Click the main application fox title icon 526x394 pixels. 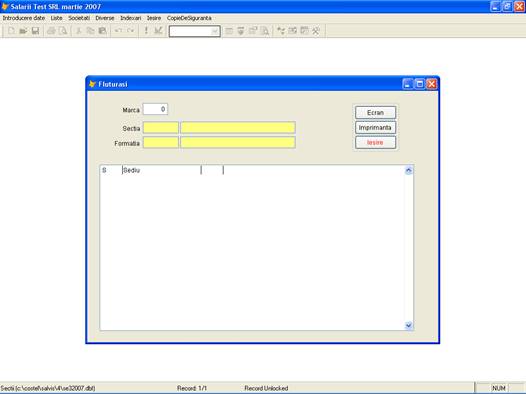coord(4,6)
